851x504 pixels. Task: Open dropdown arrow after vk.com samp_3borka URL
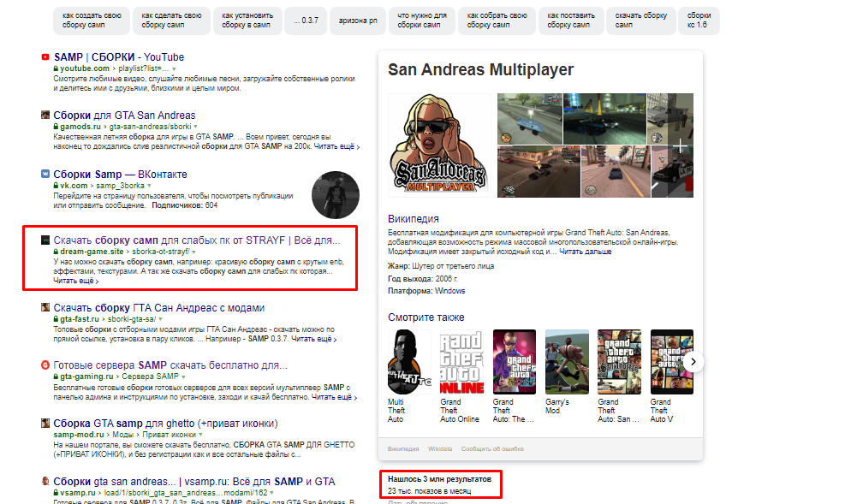149,186
